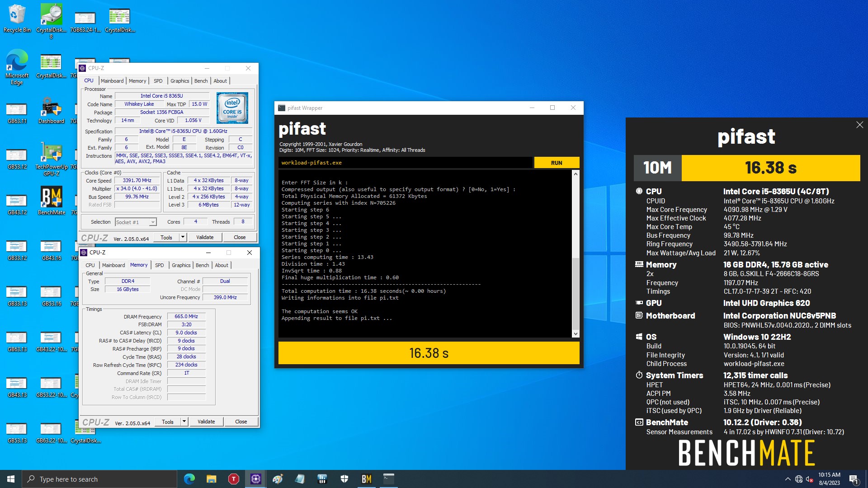Open the GB43.12 desktop file
Viewport: 868px width, 488px height.
17,204
